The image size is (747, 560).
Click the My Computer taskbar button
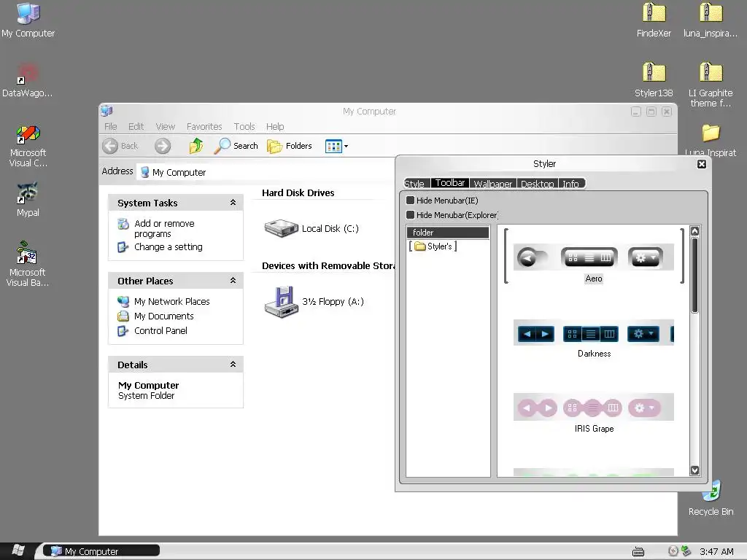[101, 551]
